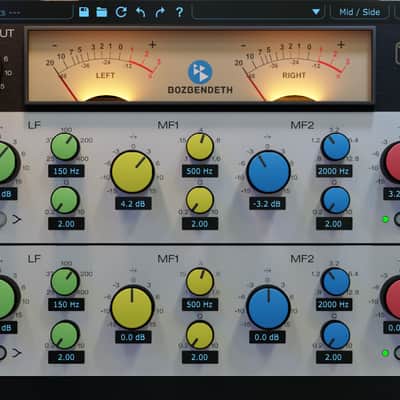The height and width of the screenshot is (400, 400).
Task: Open help with the question mark icon
Action: click(179, 12)
